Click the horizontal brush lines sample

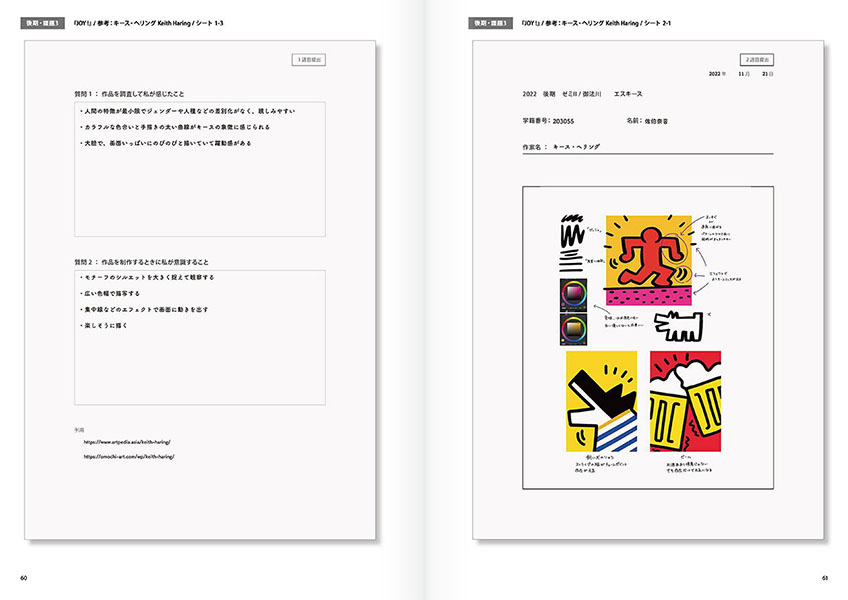tap(571, 262)
